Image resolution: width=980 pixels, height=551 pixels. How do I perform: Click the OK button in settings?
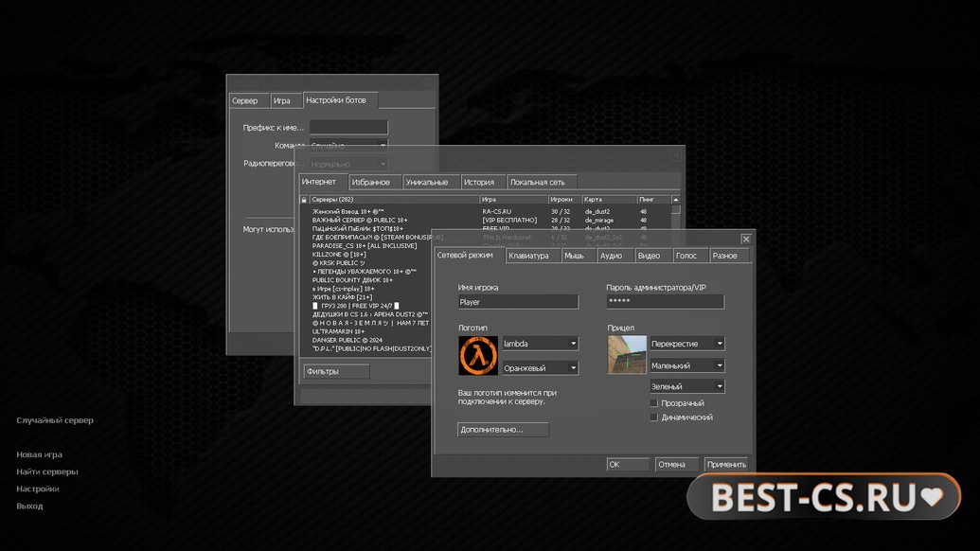[x=628, y=464]
